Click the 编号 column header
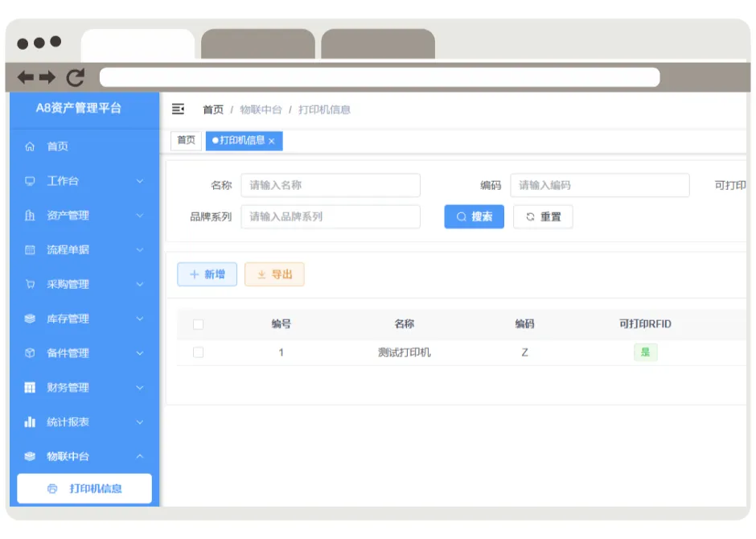Screen dimensions: 756x539 tap(281, 324)
